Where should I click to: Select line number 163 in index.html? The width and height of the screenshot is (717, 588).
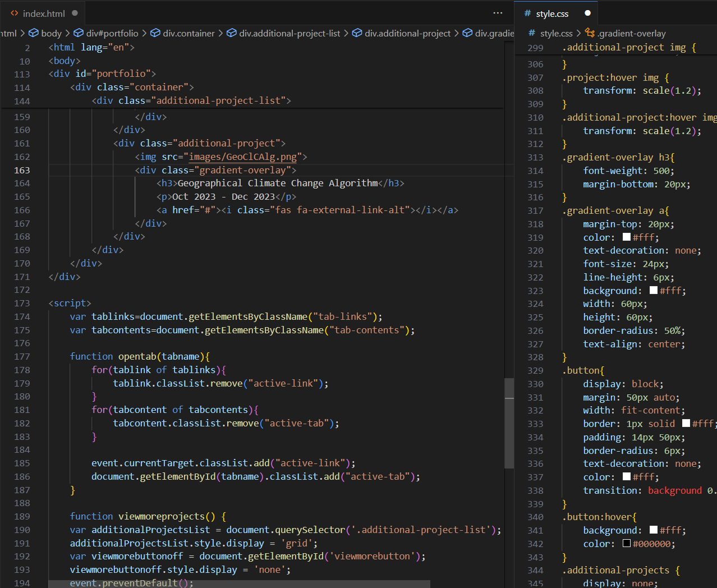click(x=22, y=170)
